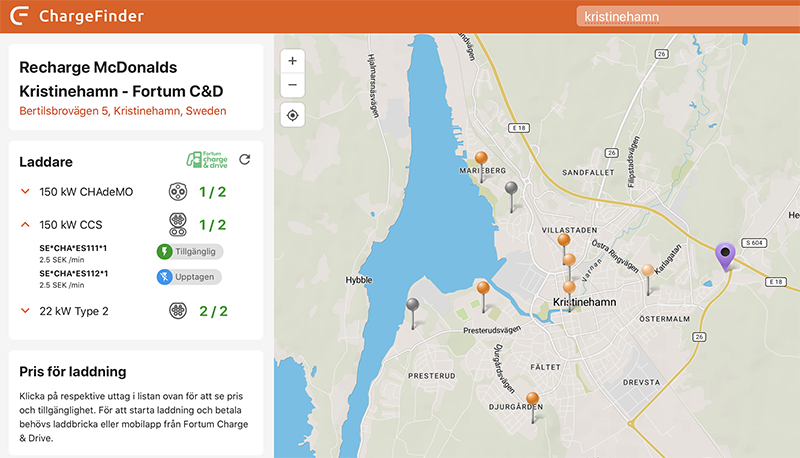The width and height of the screenshot is (800, 458).
Task: Click the S 604 road sign
Action: 754,243
